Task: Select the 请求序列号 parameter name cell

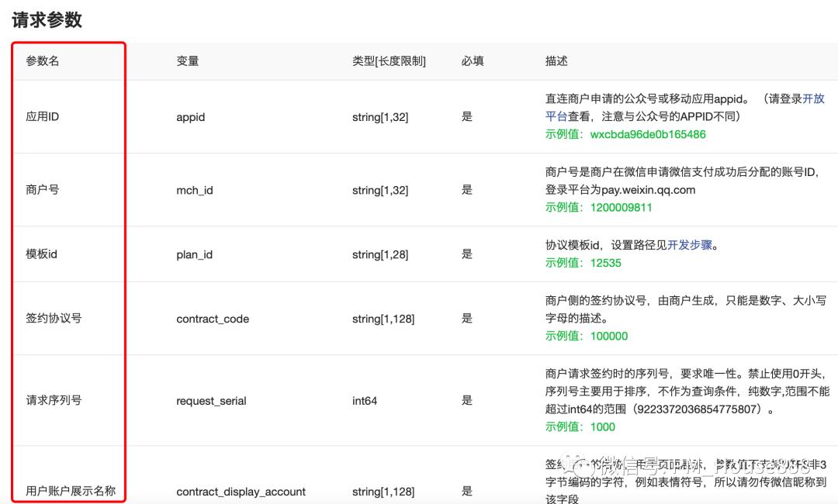Action: (54, 400)
